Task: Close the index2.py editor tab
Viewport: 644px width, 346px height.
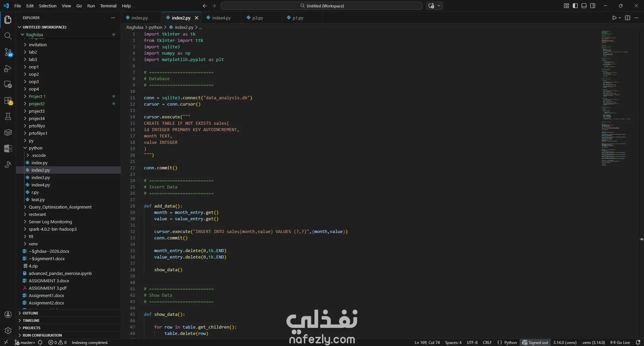Action: click(197, 18)
